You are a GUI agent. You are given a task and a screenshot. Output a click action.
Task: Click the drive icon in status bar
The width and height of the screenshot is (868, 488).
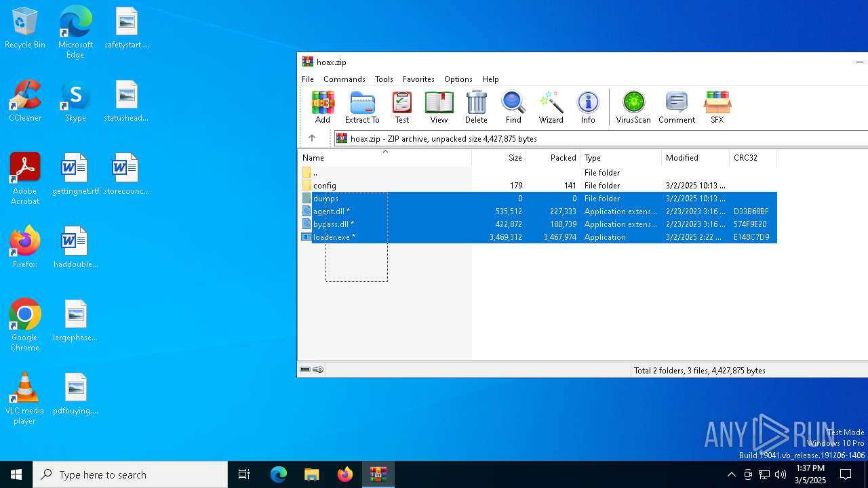pyautogui.click(x=305, y=369)
